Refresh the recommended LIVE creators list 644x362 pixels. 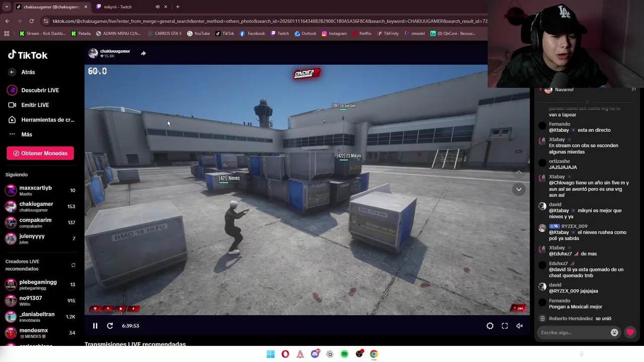coord(73,265)
